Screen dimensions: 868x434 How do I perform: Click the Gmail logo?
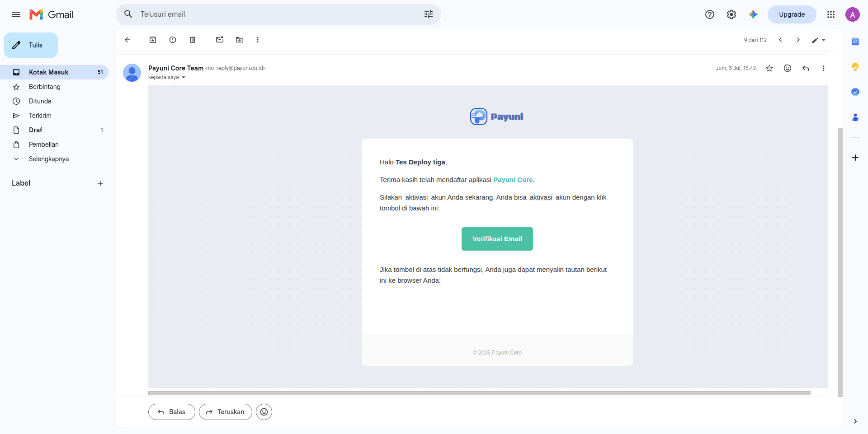[51, 14]
